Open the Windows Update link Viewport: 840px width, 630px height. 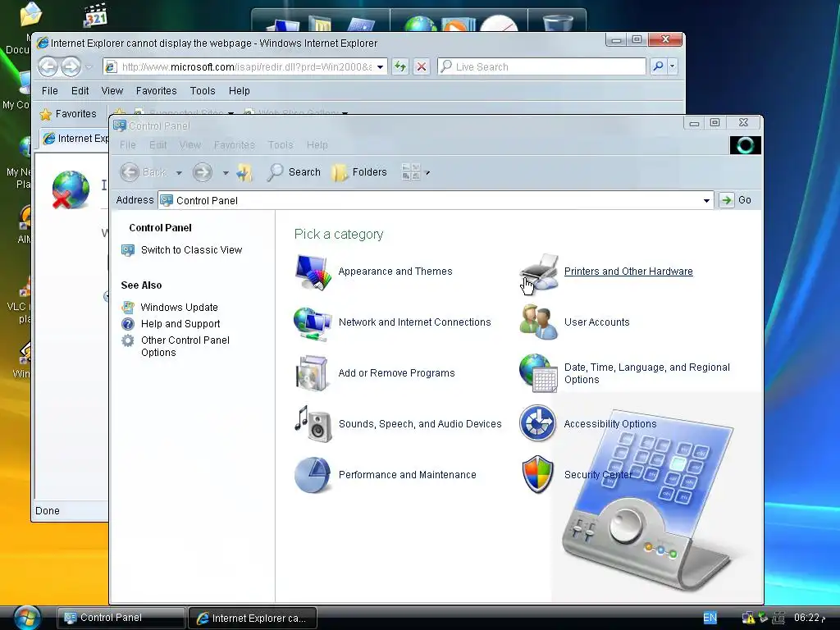coord(179,308)
